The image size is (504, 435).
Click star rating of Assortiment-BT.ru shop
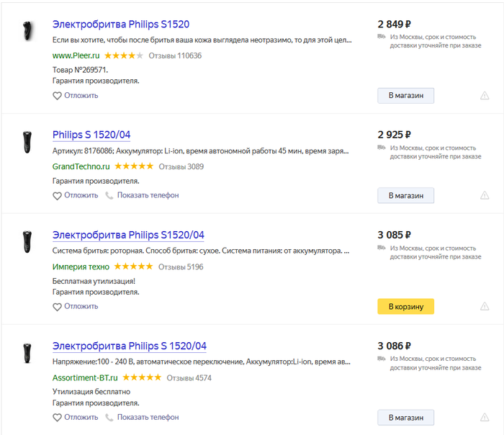point(143,377)
